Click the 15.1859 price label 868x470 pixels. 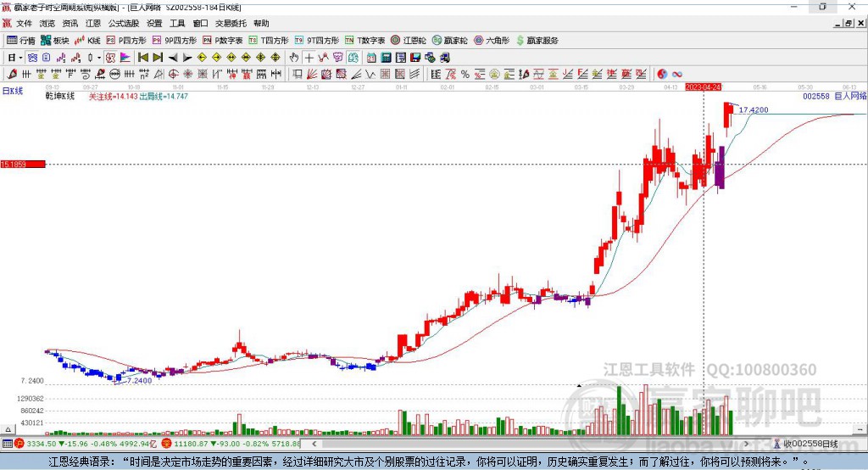23,164
